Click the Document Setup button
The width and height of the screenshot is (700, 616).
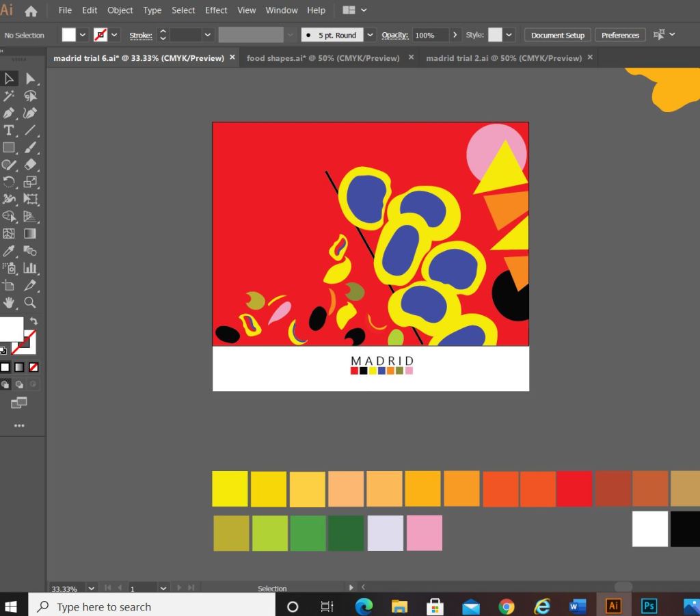pos(557,35)
